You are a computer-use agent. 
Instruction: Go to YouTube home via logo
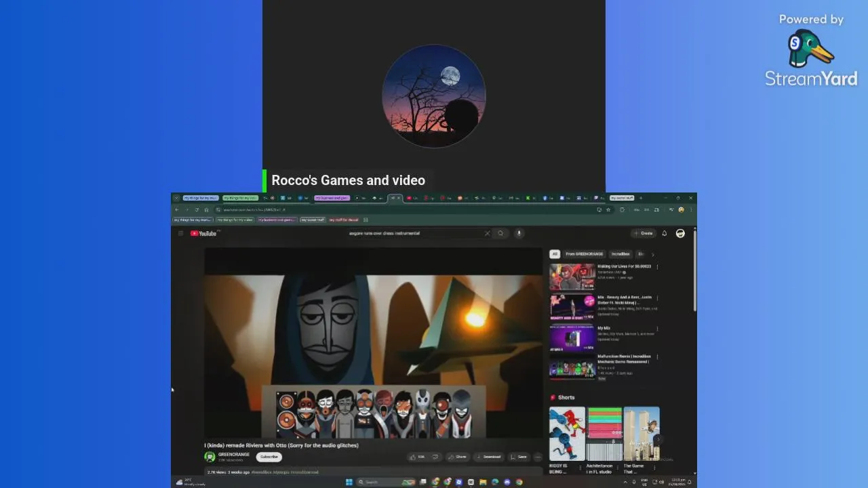[x=203, y=233]
